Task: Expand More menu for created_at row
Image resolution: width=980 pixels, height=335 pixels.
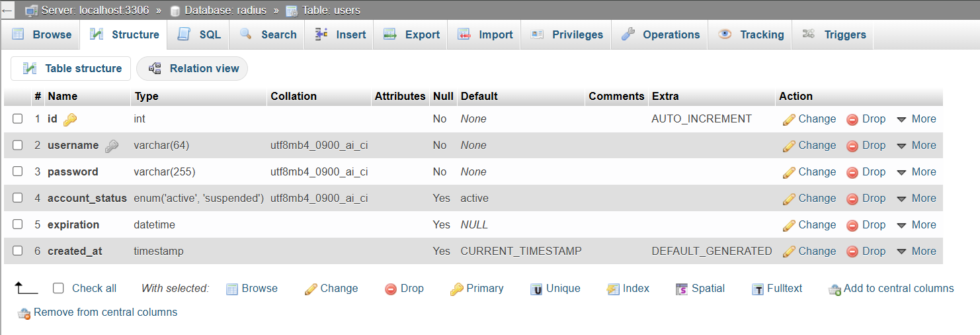Action: click(x=917, y=252)
